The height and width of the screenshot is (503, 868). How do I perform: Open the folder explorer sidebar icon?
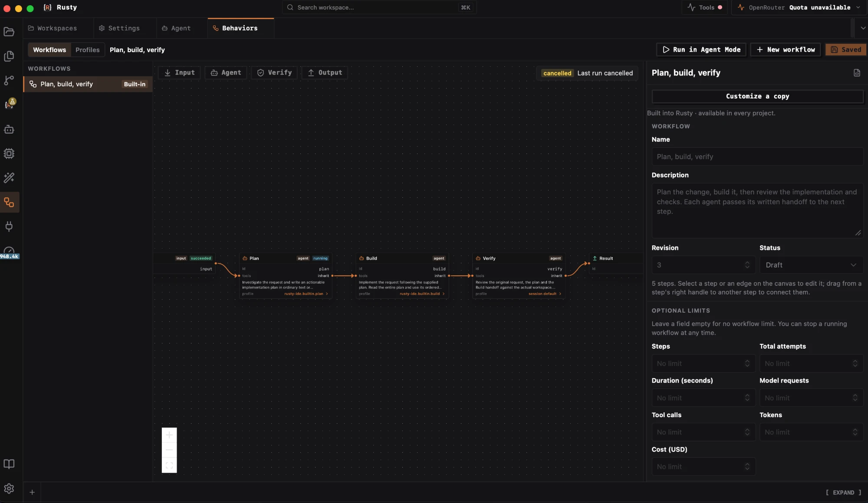(9, 32)
